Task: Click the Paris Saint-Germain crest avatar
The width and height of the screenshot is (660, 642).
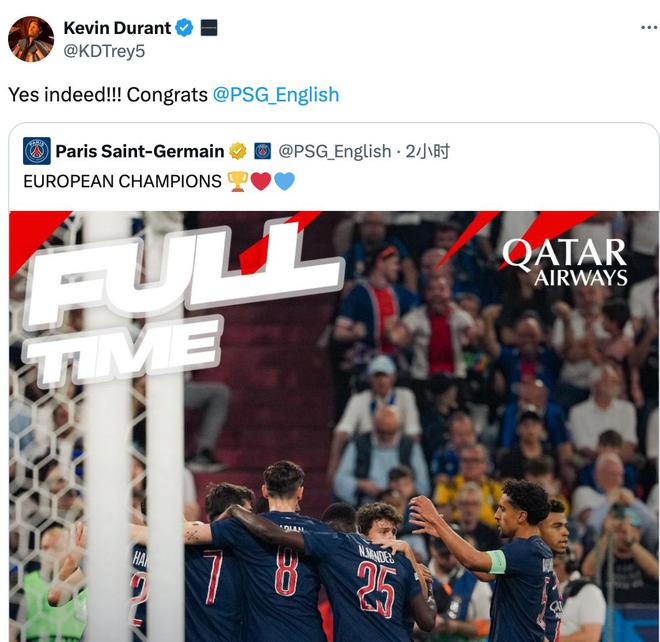Action: pyautogui.click(x=37, y=151)
